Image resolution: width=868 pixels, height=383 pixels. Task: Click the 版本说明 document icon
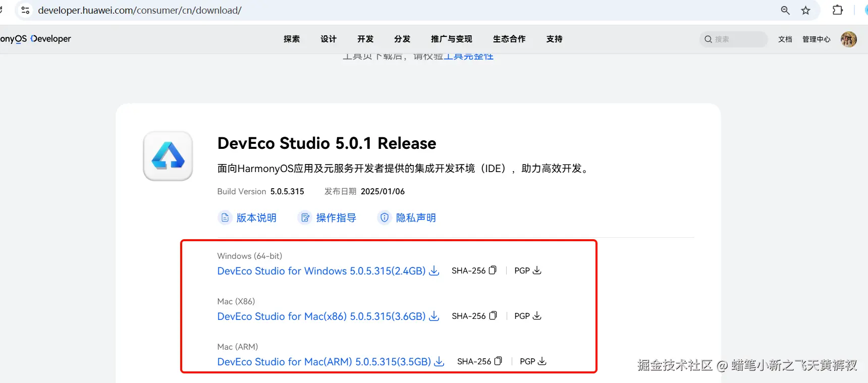(225, 217)
